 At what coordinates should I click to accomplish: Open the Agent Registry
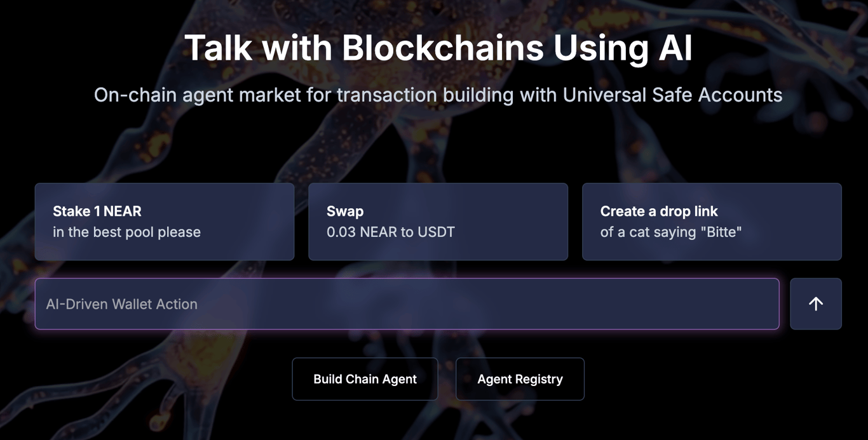click(x=520, y=379)
